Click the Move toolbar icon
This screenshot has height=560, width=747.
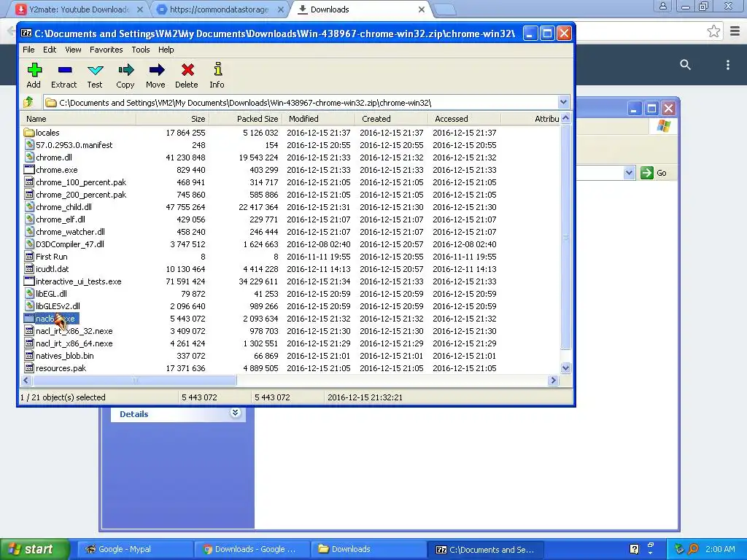click(156, 70)
